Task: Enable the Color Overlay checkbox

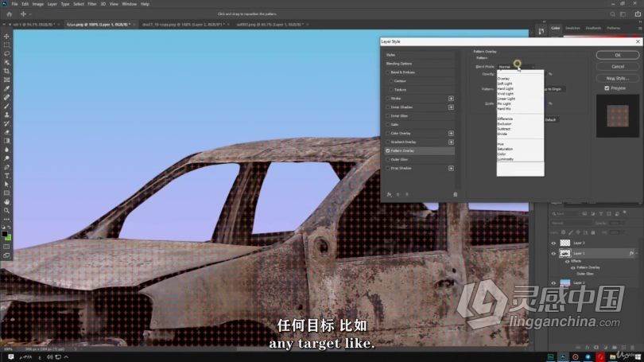Action: click(x=388, y=134)
